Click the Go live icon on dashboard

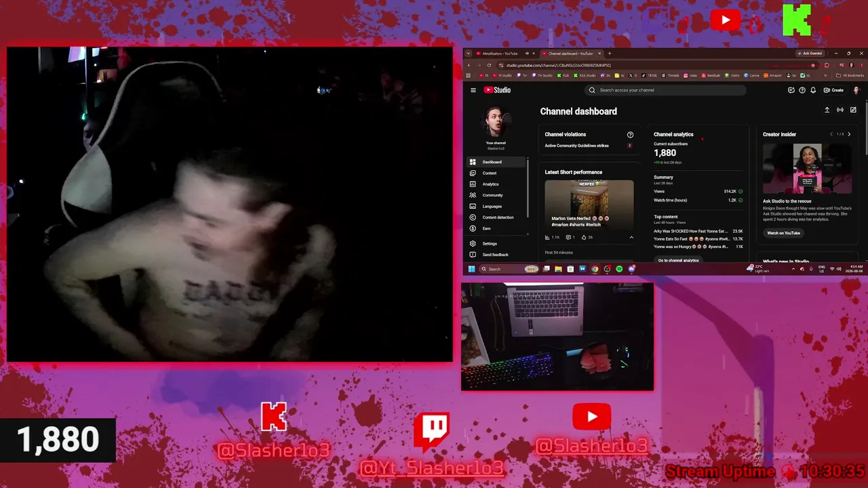[x=840, y=110]
